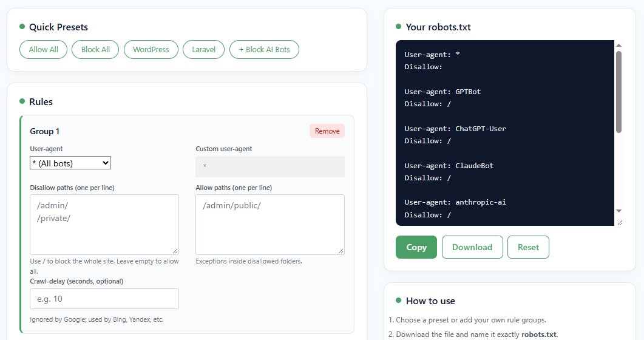Copy the robots.txt output
The height and width of the screenshot is (340, 644).
[416, 247]
